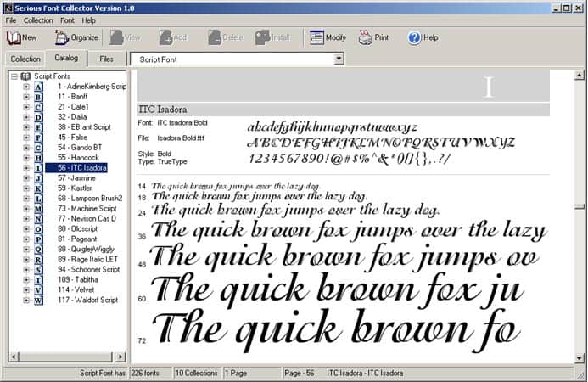Image resolution: width=588 pixels, height=382 pixels.
Task: Expand the AdineKimberg-Script tree node
Action: click(x=26, y=87)
